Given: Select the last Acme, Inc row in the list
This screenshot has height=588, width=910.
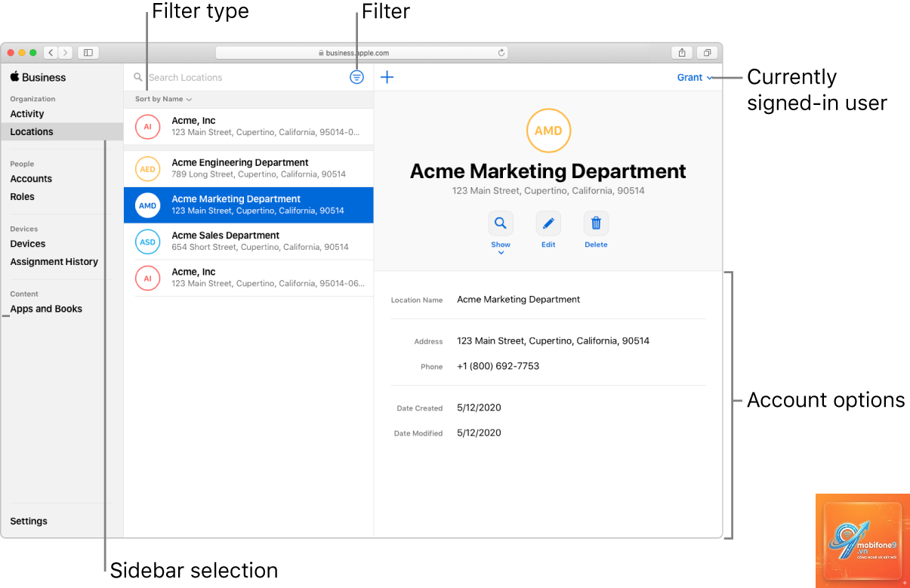Looking at the screenshot, I should click(248, 278).
